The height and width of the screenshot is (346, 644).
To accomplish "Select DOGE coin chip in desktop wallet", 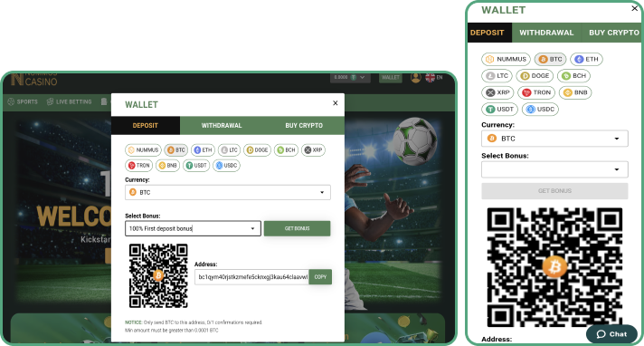I will (x=257, y=150).
